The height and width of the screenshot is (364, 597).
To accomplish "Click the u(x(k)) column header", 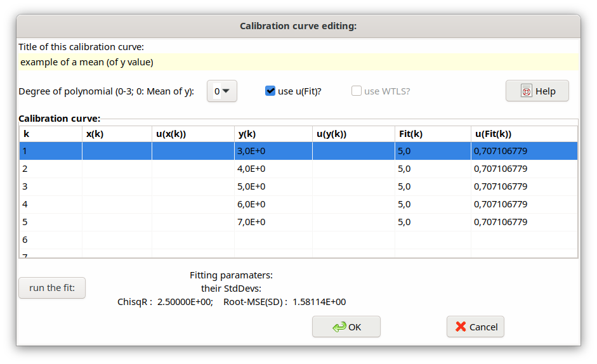I will (x=193, y=134).
